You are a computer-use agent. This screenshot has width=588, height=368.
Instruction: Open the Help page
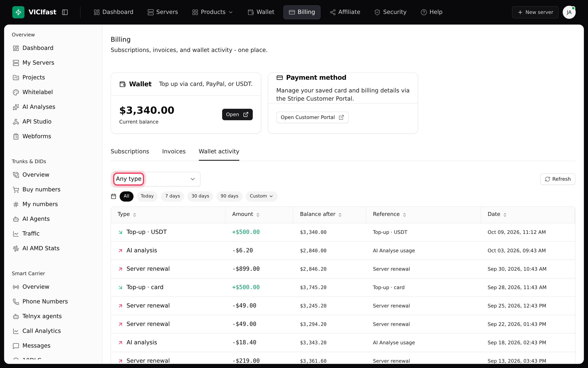(x=431, y=12)
